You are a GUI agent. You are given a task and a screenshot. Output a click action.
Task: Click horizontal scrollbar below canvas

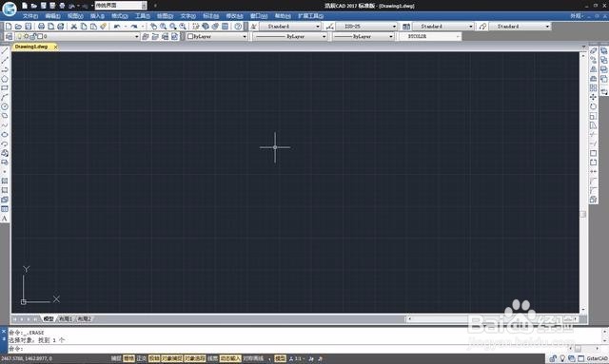tap(492, 319)
